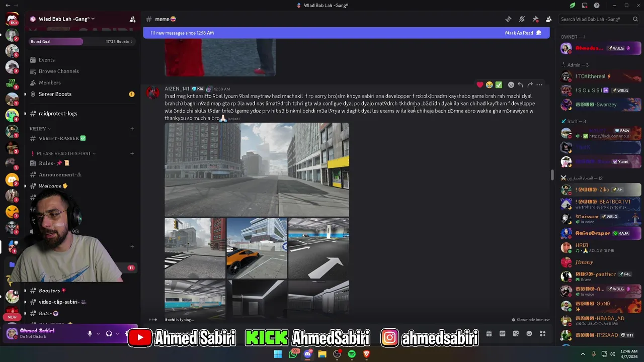
Task: Open Brave browser in taskbar
Action: 366,354
